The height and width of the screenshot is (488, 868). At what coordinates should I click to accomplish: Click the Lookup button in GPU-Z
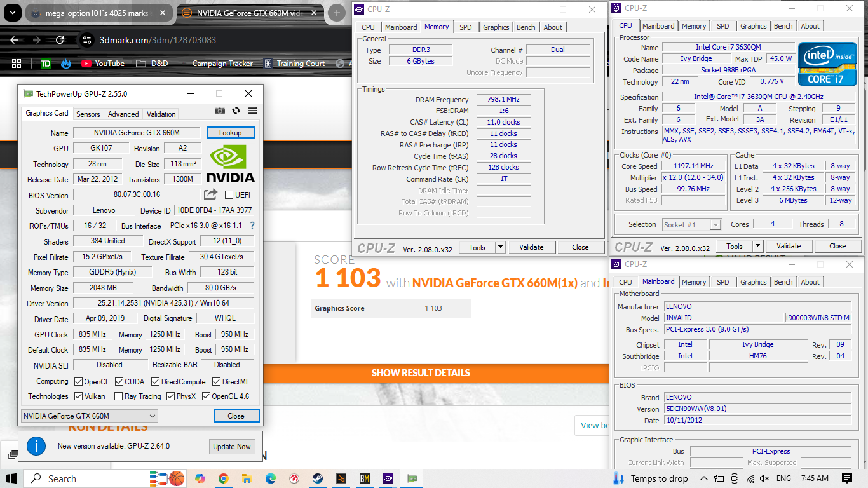230,133
